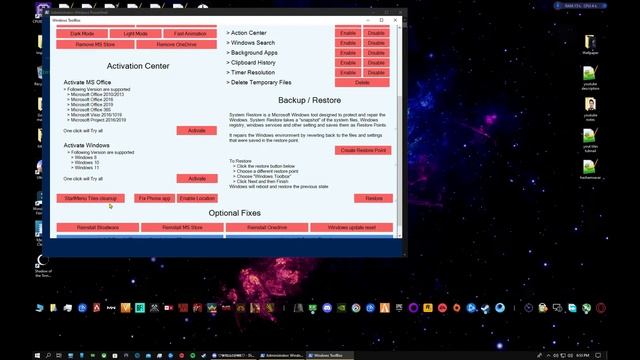The height and width of the screenshot is (360, 640).
Task: Click the taskbar clock
Action: [x=583, y=356]
